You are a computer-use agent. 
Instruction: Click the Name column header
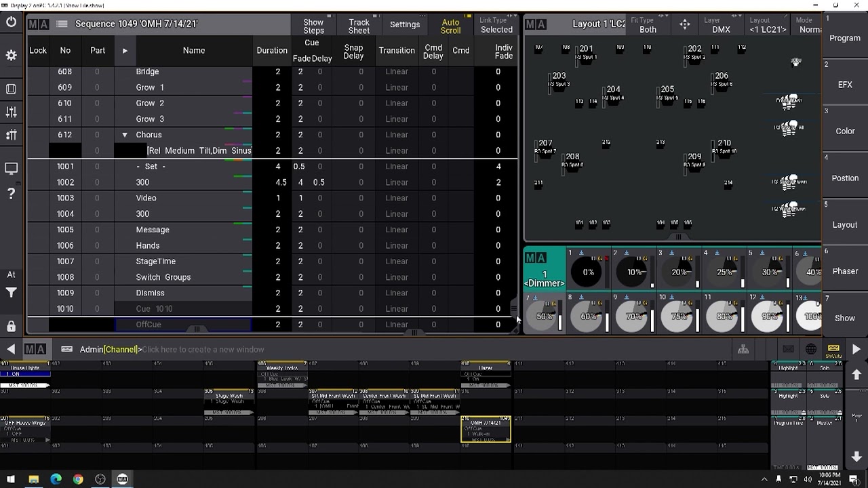pos(193,50)
